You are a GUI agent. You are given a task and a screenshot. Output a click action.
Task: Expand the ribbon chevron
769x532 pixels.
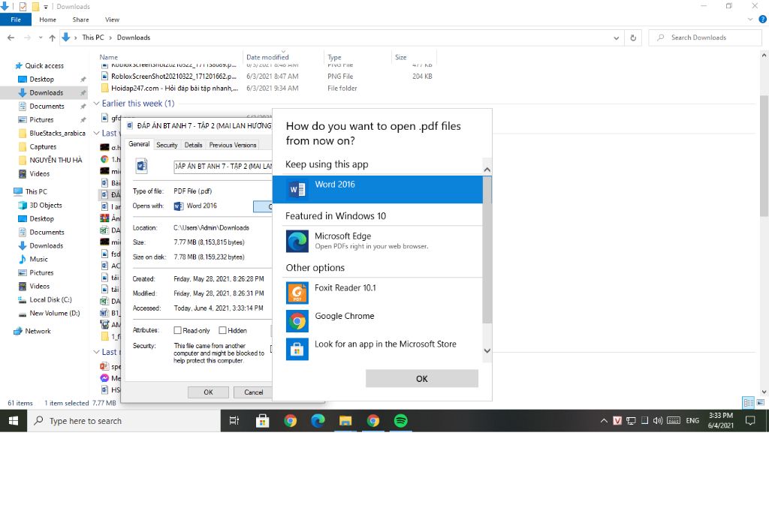750,20
